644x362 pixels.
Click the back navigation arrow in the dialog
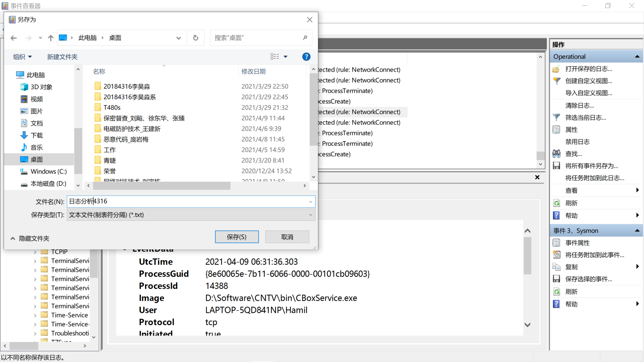click(14, 38)
